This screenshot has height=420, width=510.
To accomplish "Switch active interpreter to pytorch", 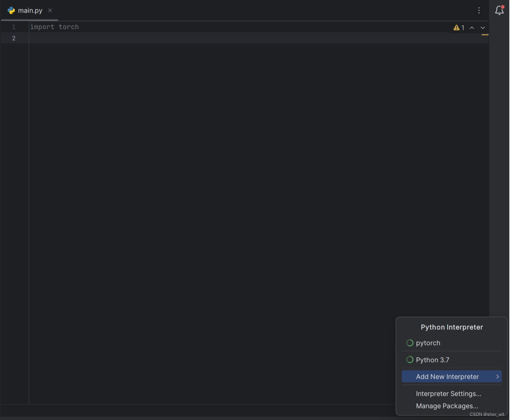I will pos(428,343).
